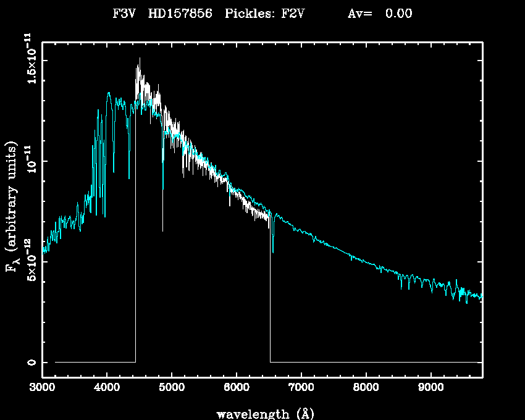Image resolution: width=525 pixels, height=420 pixels.
Task: Click the 7000 x-axis tick label
Action: [x=301, y=388]
